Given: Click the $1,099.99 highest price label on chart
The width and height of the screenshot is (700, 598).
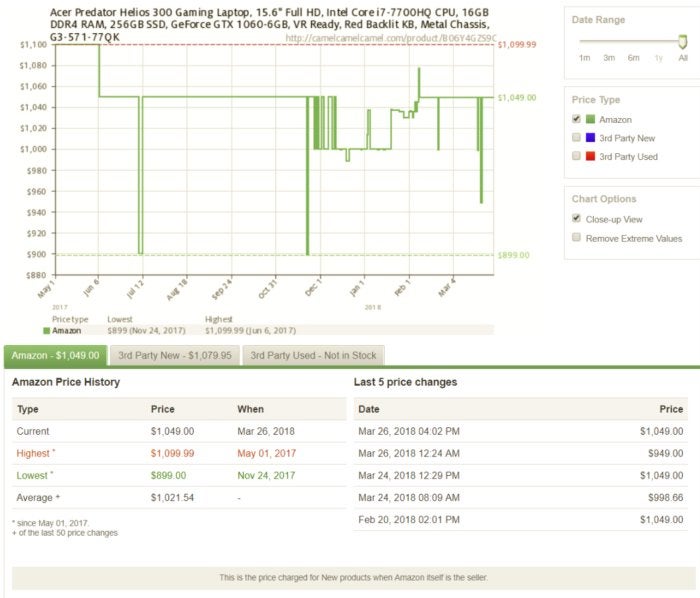Looking at the screenshot, I should (517, 45).
